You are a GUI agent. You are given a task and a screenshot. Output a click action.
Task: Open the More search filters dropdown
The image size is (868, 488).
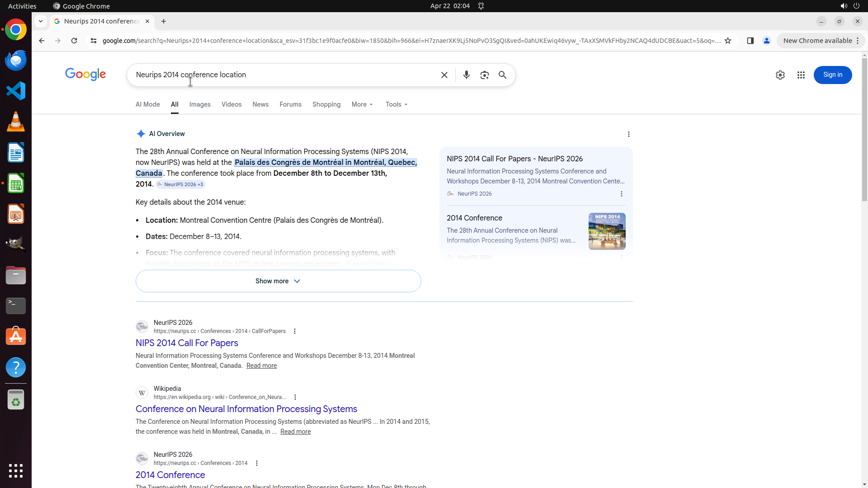click(362, 104)
